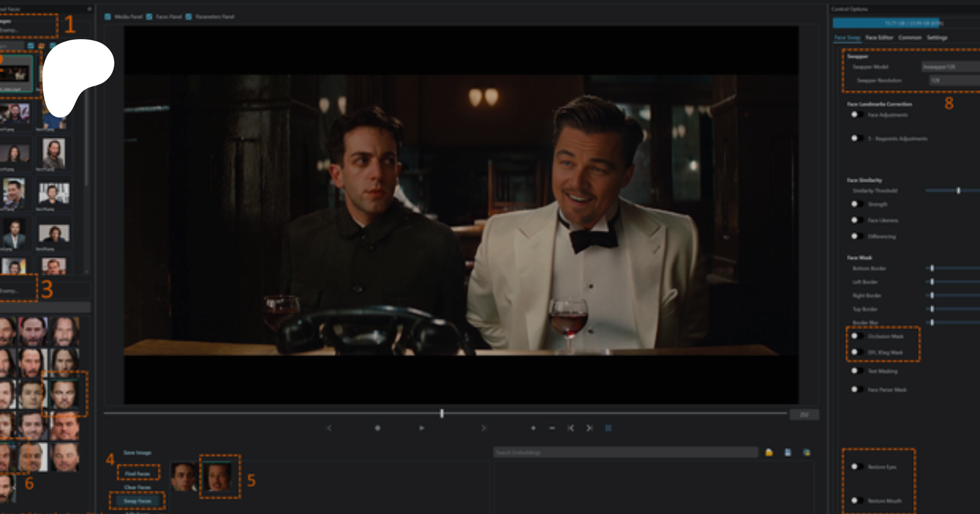Uncheck the Parameters Panel checkbox
Image resolution: width=980 pixels, height=514 pixels.
coord(189,17)
